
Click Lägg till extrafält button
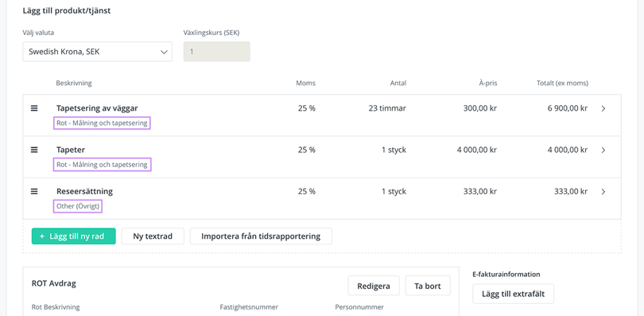(x=514, y=294)
